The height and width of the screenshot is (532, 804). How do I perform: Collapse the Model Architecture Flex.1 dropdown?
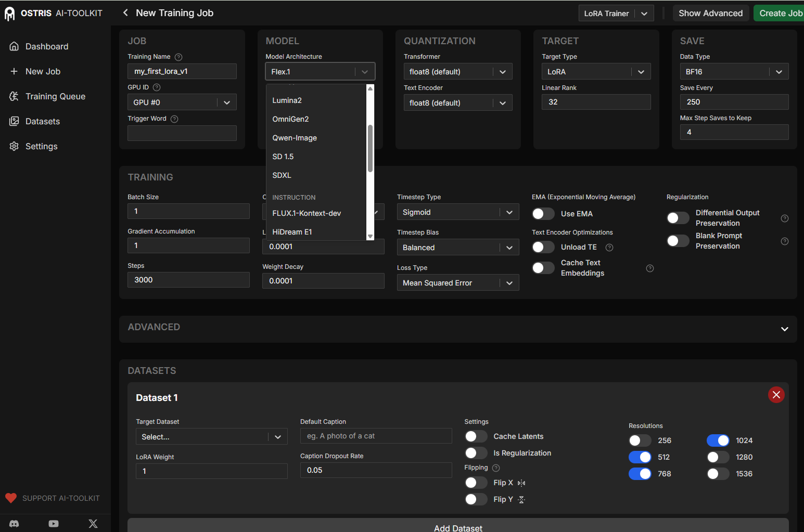tap(320, 72)
